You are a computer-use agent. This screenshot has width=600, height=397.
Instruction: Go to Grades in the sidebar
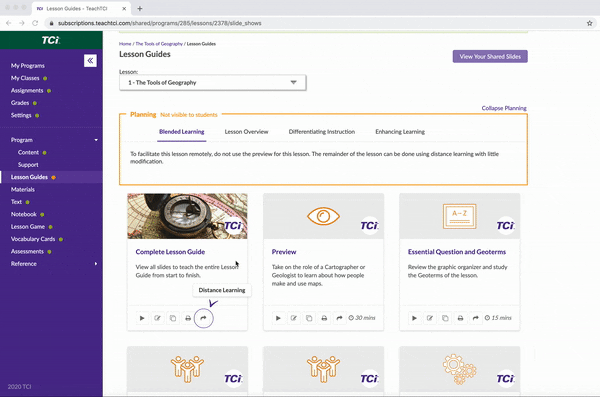tap(20, 103)
